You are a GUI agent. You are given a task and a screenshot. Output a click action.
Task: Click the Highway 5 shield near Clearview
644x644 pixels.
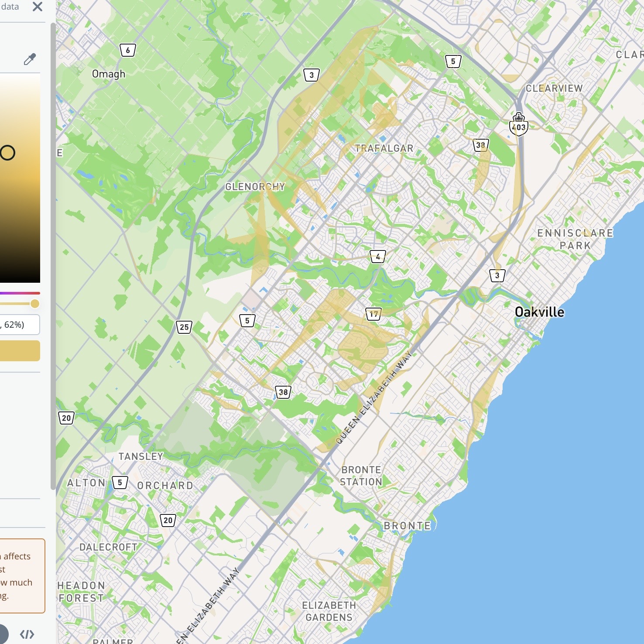point(453,62)
